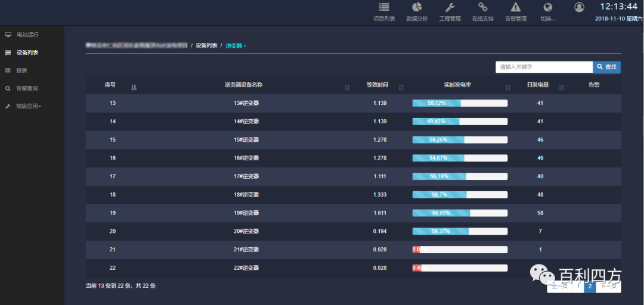Open the 项目列表 project list icon
The height and width of the screenshot is (305, 644).
coord(384,8)
